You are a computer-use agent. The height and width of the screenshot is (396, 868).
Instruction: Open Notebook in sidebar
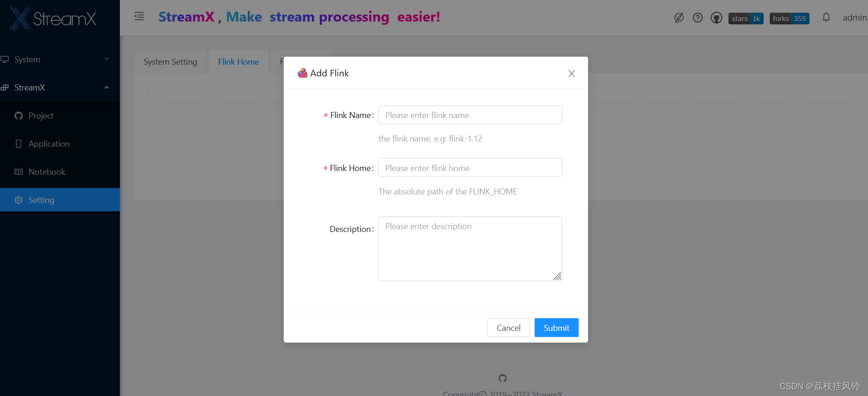coord(60,172)
